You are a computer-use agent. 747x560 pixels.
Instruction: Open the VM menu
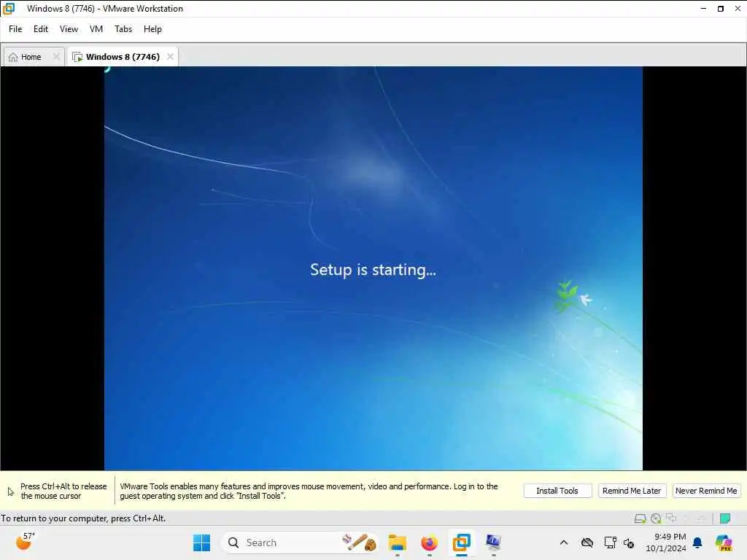(x=96, y=29)
